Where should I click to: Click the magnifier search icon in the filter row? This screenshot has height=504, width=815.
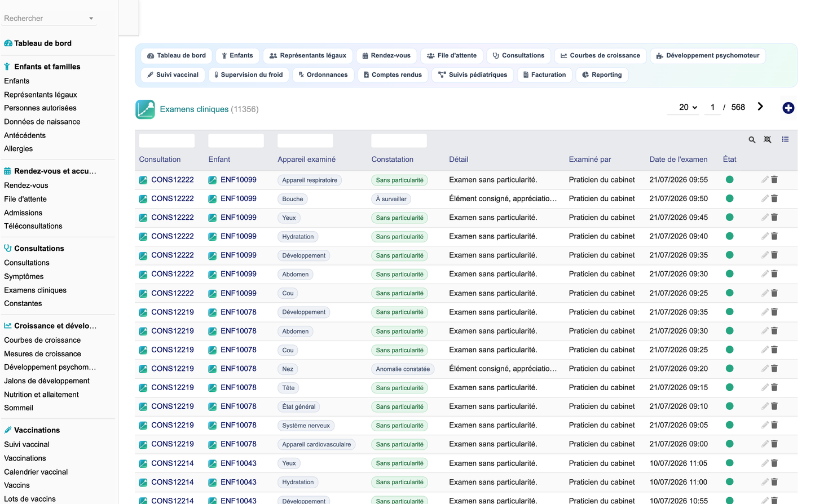[752, 140]
